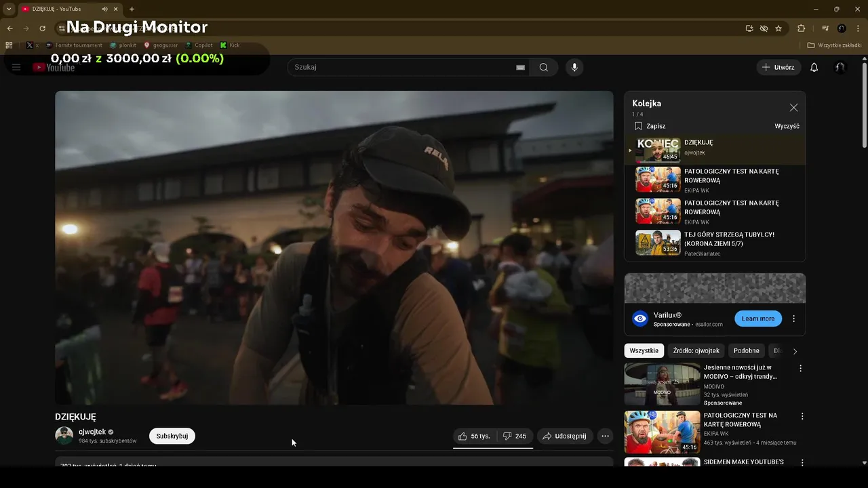Select the Podobne filter chip
Image resolution: width=868 pixels, height=488 pixels.
click(x=746, y=350)
